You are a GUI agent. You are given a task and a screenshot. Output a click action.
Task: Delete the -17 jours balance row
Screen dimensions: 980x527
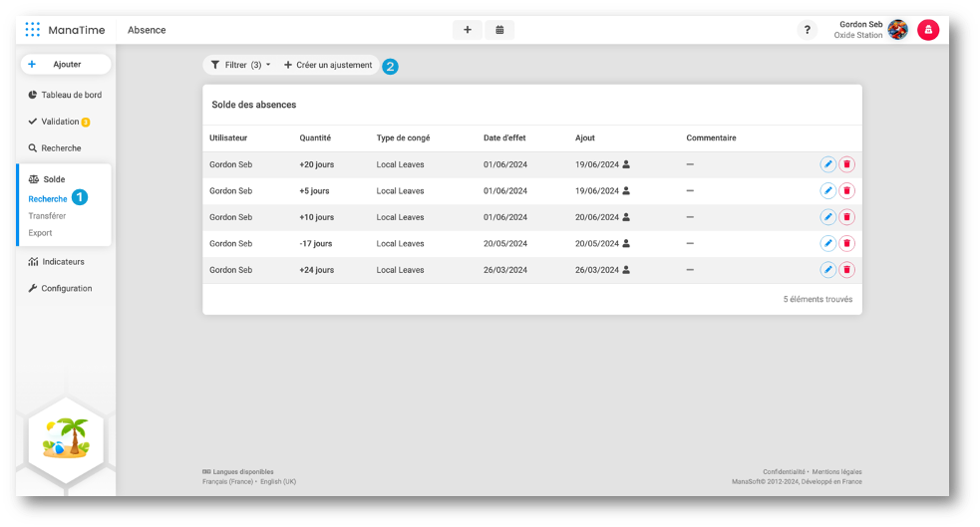(846, 243)
